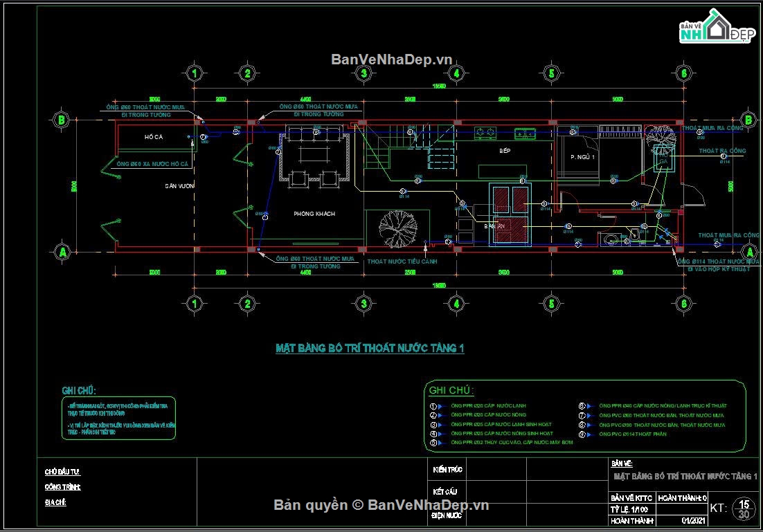Select the HỒ CÁ room label
The width and height of the screenshot is (763, 532).
pyautogui.click(x=154, y=137)
